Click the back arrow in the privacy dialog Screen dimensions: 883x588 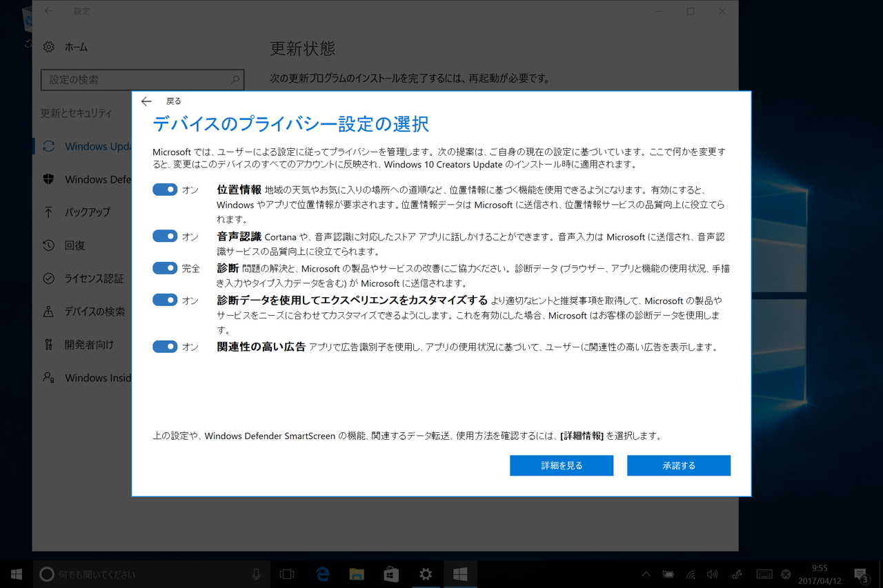(146, 101)
